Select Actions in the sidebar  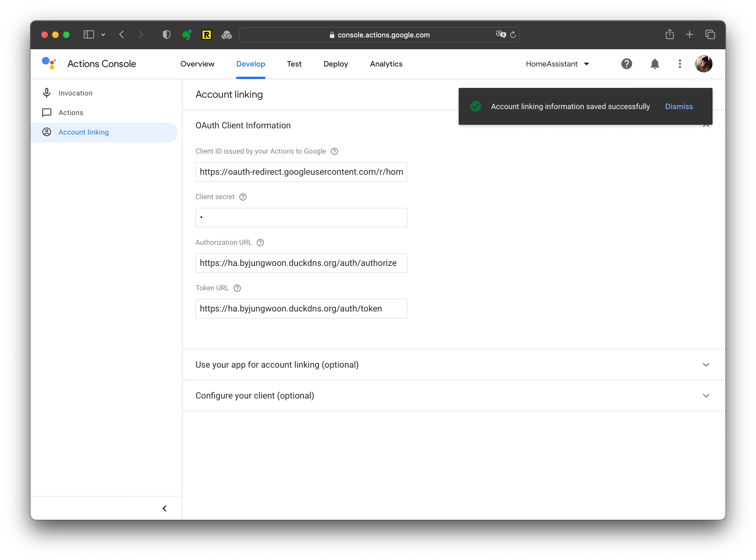pyautogui.click(x=104, y=113)
